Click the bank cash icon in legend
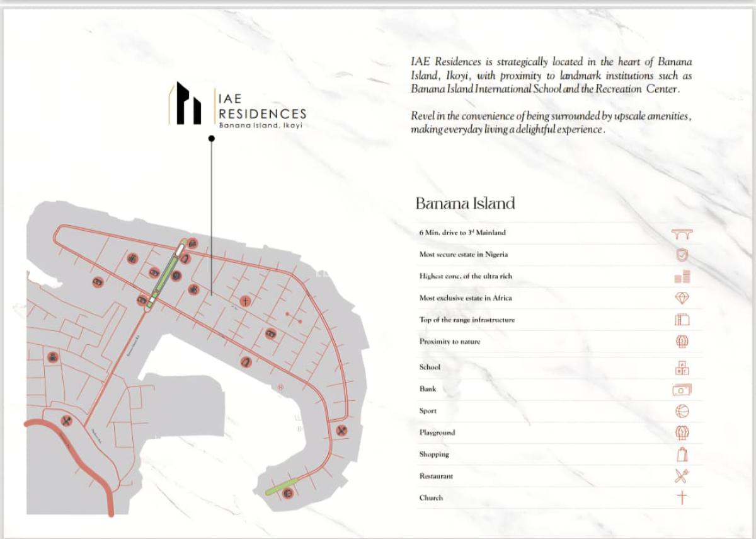This screenshot has height=539, width=756. (x=682, y=390)
